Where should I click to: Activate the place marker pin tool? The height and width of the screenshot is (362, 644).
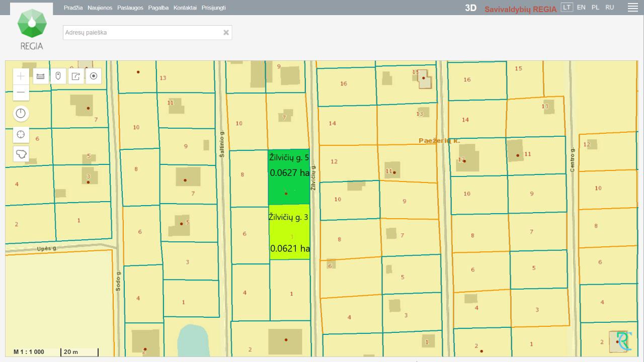pos(58,76)
